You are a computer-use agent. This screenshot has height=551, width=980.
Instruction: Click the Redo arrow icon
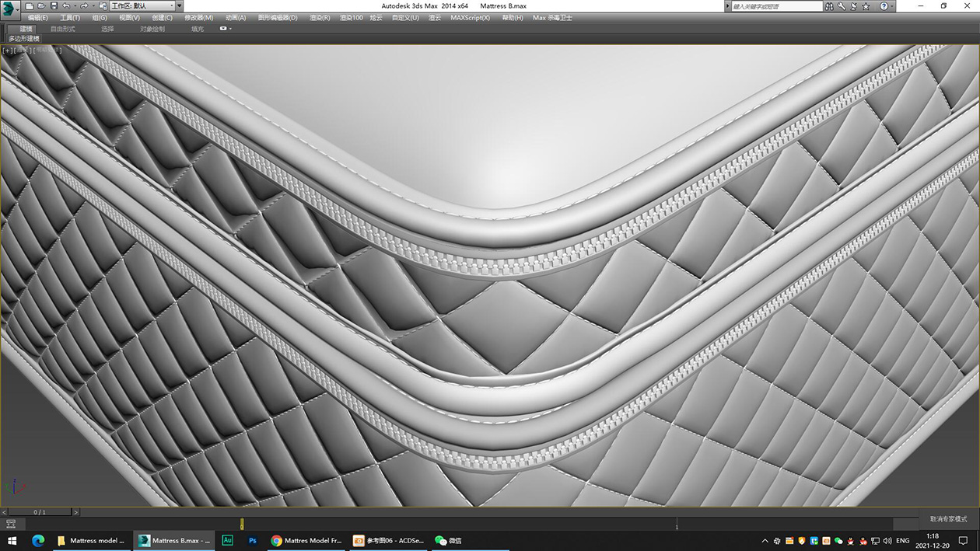(82, 6)
